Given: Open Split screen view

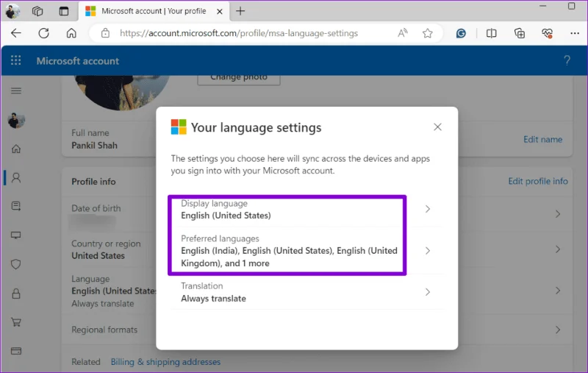Looking at the screenshot, I should [x=491, y=33].
